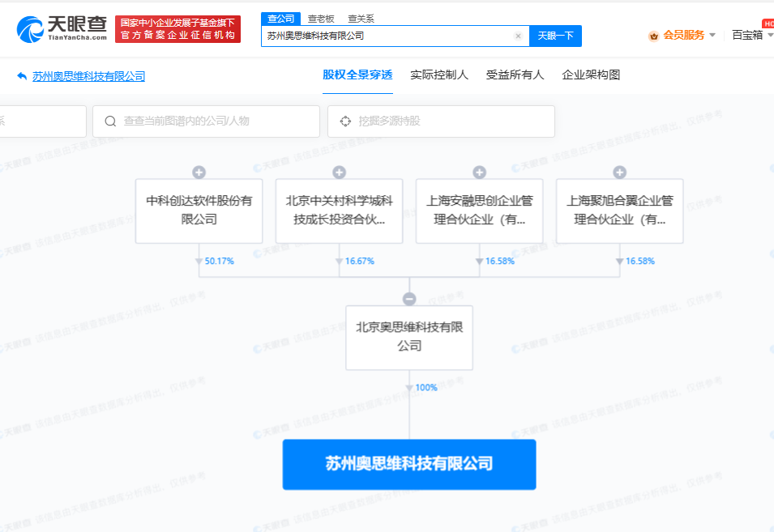Select the 上海聚旭合翼企业管理合伙企业 node
The height and width of the screenshot is (532, 774).
tap(619, 211)
